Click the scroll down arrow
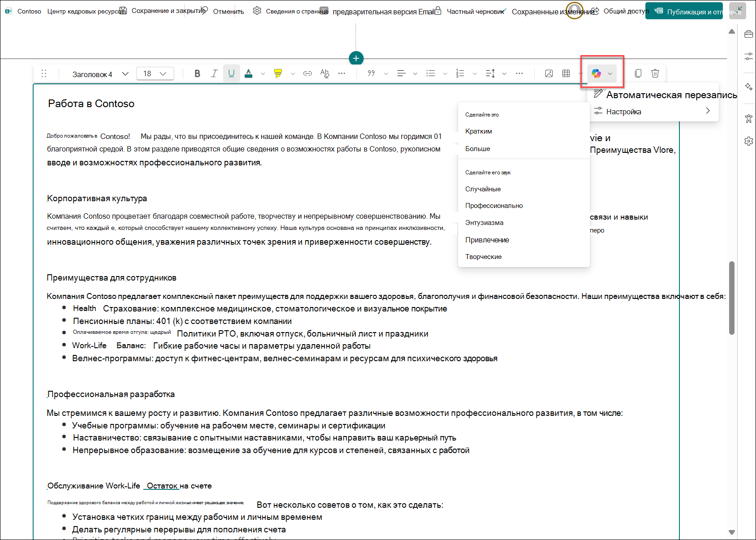The height and width of the screenshot is (540, 756). click(x=732, y=532)
